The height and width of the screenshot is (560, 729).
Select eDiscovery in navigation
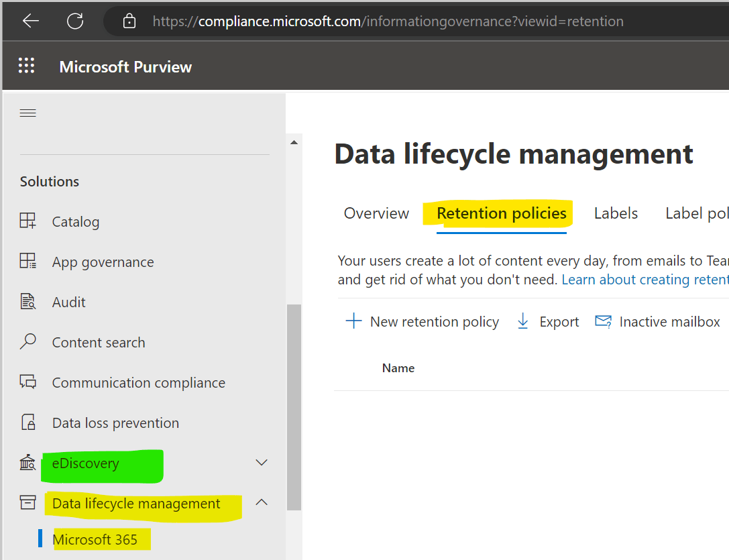point(86,463)
